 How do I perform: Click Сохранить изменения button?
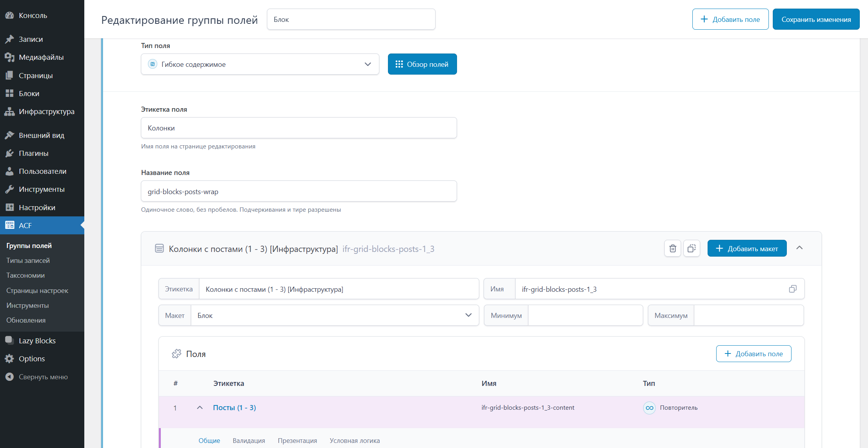tap(816, 19)
